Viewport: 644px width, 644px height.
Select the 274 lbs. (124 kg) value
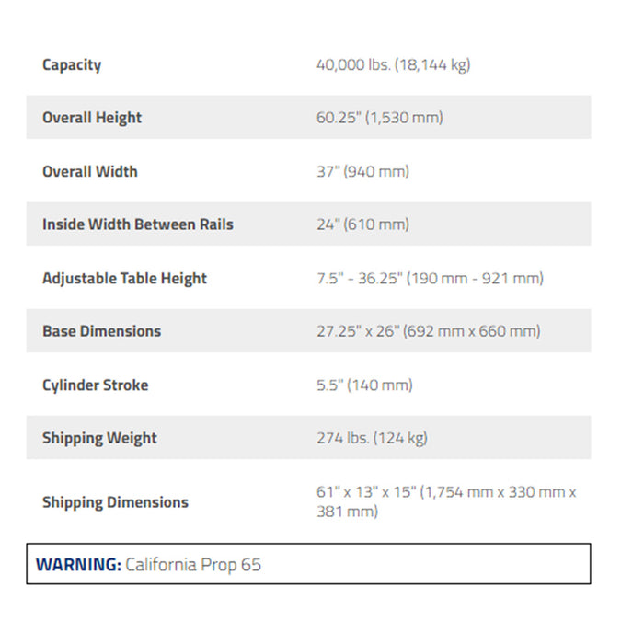coord(372,438)
